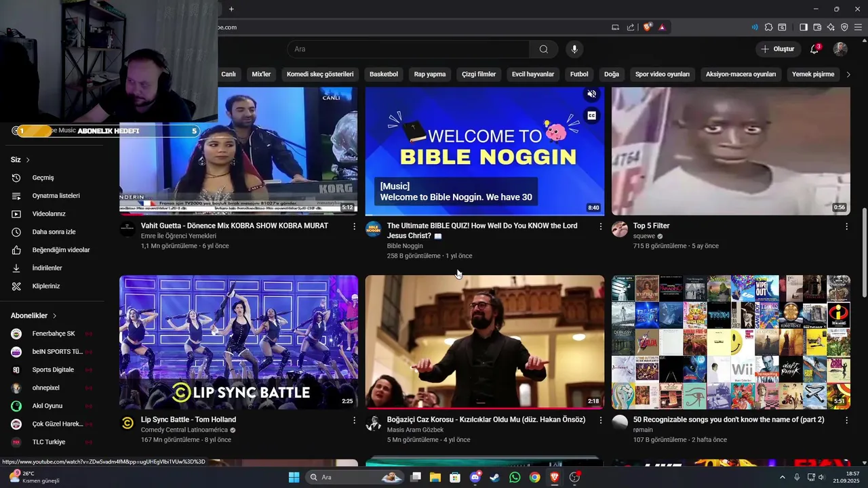Image resolution: width=868 pixels, height=488 pixels.
Task: Open the Comedy Central channel avatar
Action: 127,423
